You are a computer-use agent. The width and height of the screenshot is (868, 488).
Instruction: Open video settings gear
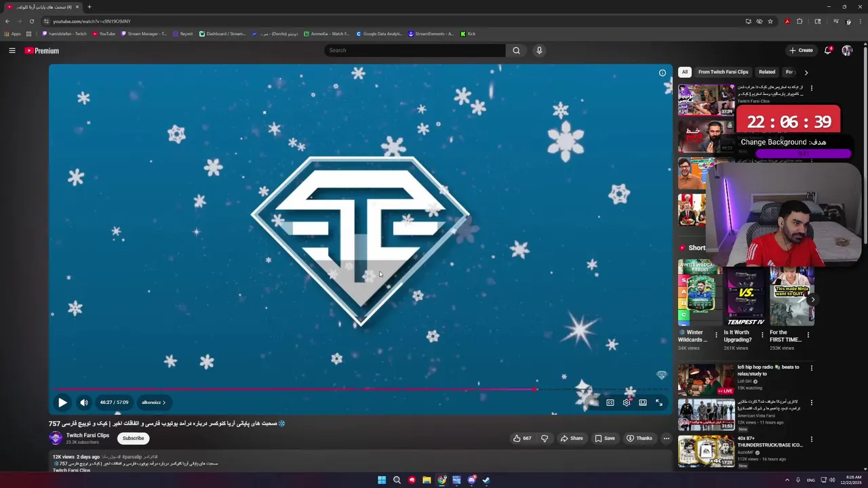627,403
